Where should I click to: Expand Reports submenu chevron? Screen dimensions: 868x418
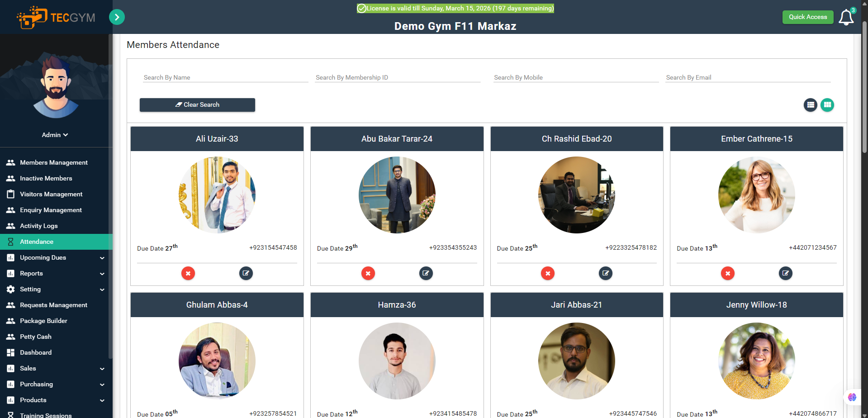pos(102,274)
